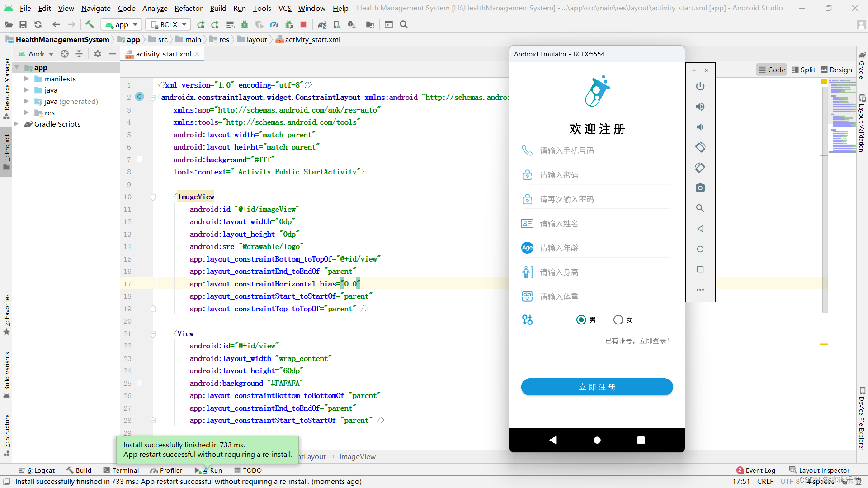Open the SDK Manager from the toolbar
This screenshot has height=488, width=868.
coord(352,24)
